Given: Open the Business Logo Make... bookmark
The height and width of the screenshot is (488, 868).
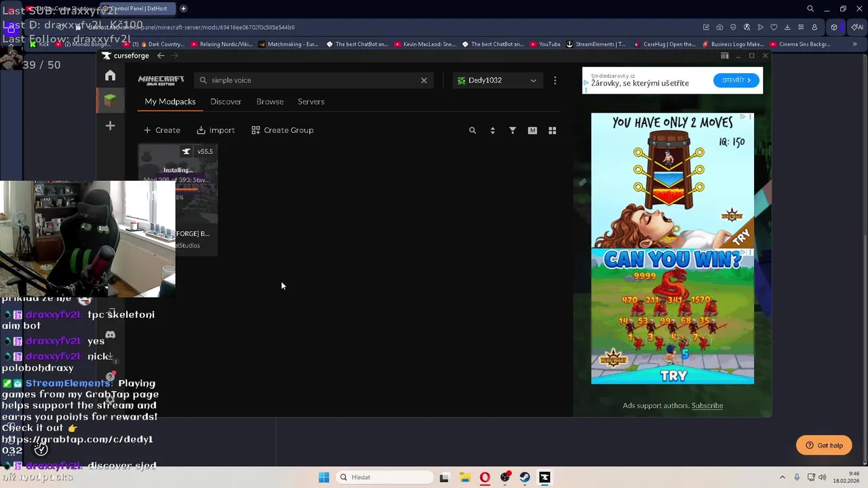Looking at the screenshot, I should coord(733,44).
